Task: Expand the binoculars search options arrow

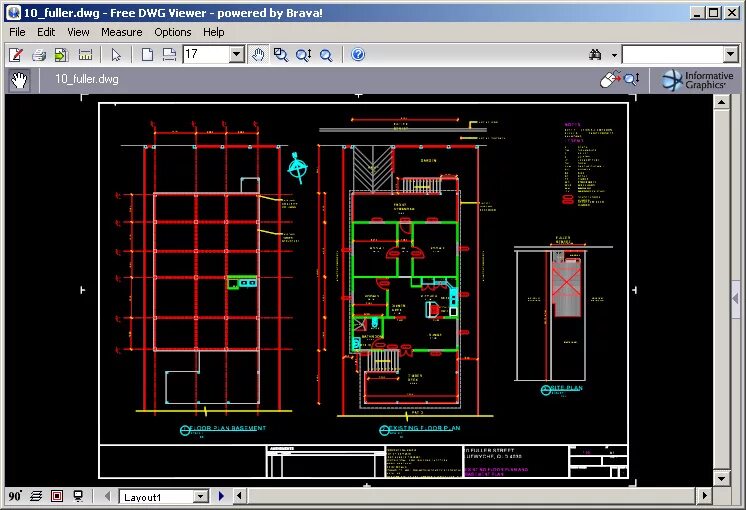Action: (x=614, y=55)
